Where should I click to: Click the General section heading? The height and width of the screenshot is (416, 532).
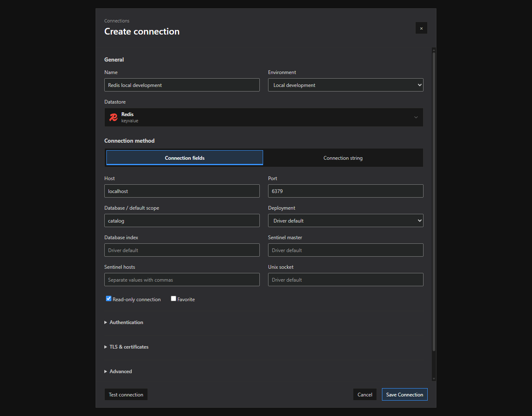114,59
